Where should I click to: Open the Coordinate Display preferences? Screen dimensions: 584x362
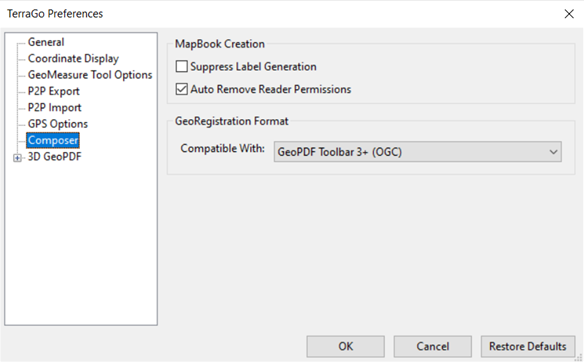(x=73, y=58)
